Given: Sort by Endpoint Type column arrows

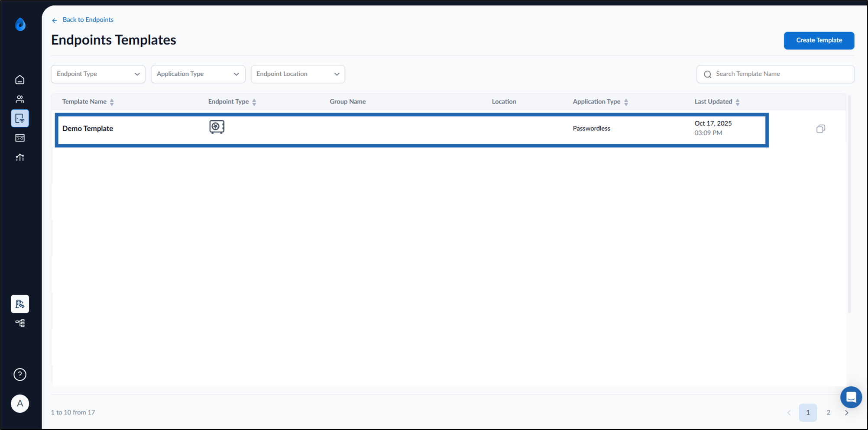Looking at the screenshot, I should [254, 102].
